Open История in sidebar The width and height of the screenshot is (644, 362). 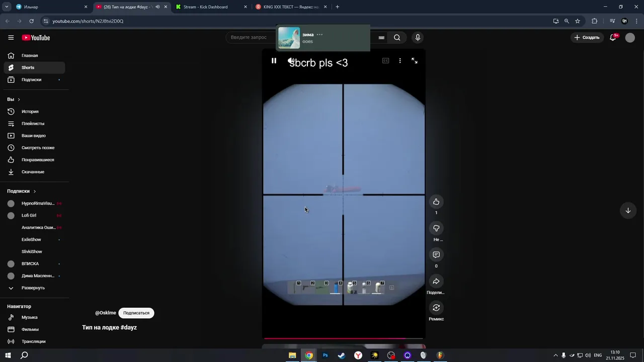click(34, 112)
